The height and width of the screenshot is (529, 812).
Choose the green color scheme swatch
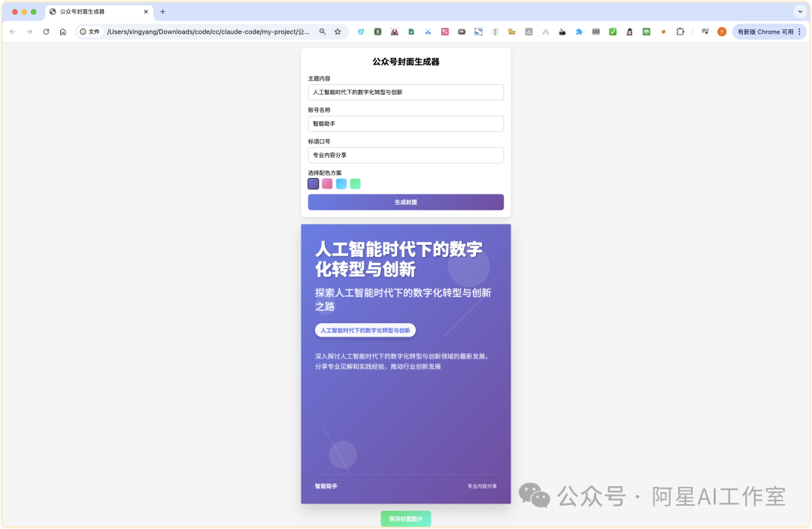(355, 184)
